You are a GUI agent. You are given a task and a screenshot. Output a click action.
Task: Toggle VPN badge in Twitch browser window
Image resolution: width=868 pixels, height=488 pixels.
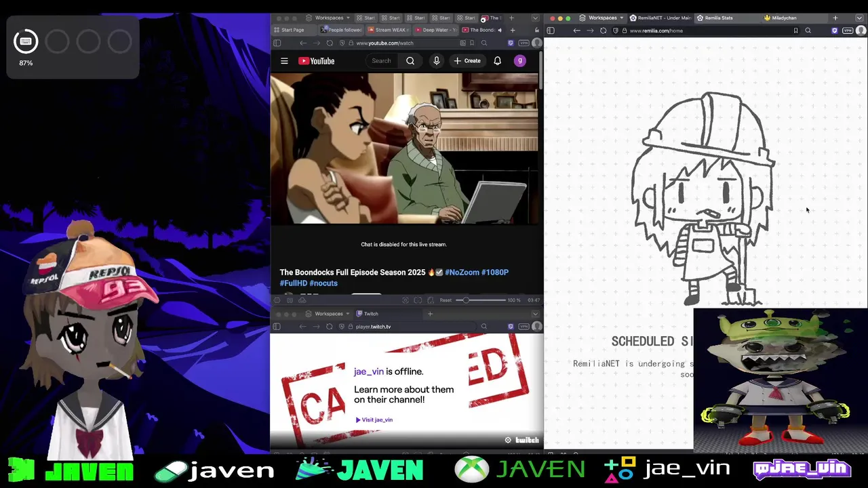coord(524,327)
